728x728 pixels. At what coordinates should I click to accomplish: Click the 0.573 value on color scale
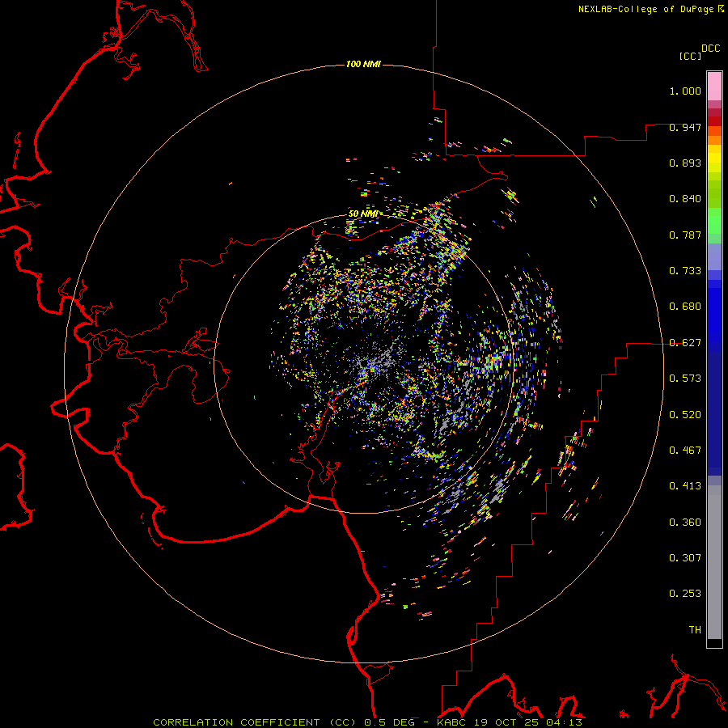tap(685, 379)
